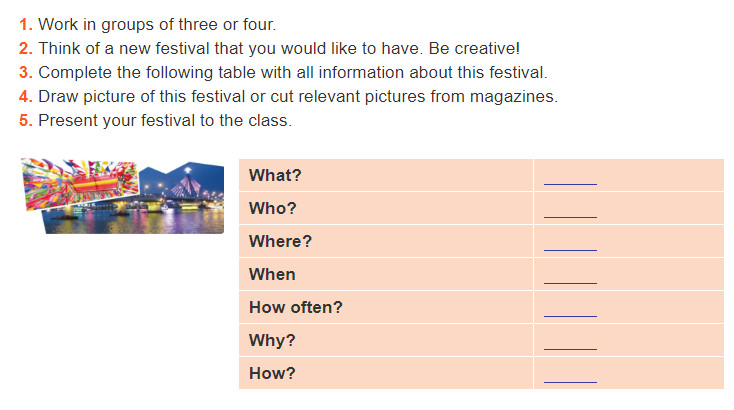Click the blank answer link beside How?

[570, 380]
